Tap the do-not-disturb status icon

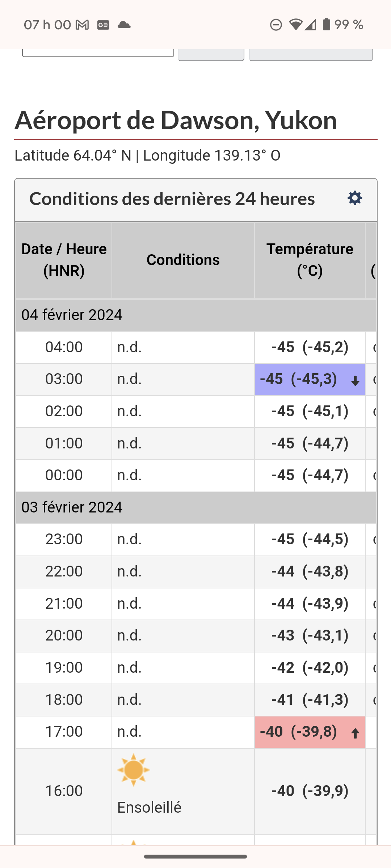(x=276, y=25)
